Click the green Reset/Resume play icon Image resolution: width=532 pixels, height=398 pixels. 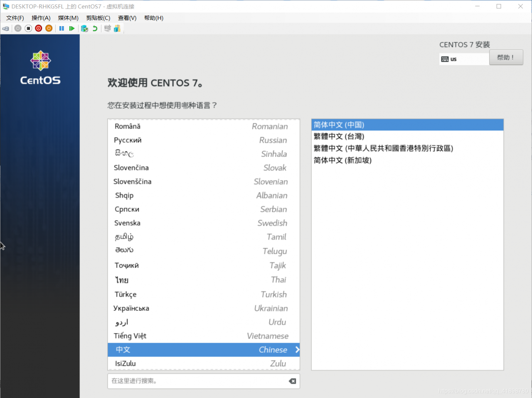[72, 28]
